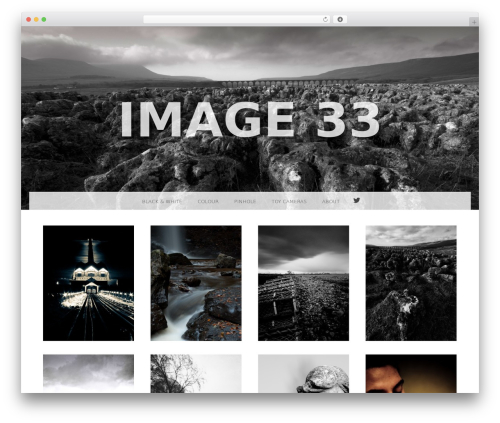
Task: Open the Black & White menu item
Action: [162, 201]
